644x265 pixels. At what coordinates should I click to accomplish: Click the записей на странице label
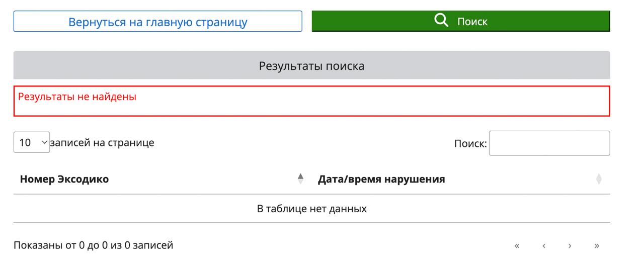(102, 143)
